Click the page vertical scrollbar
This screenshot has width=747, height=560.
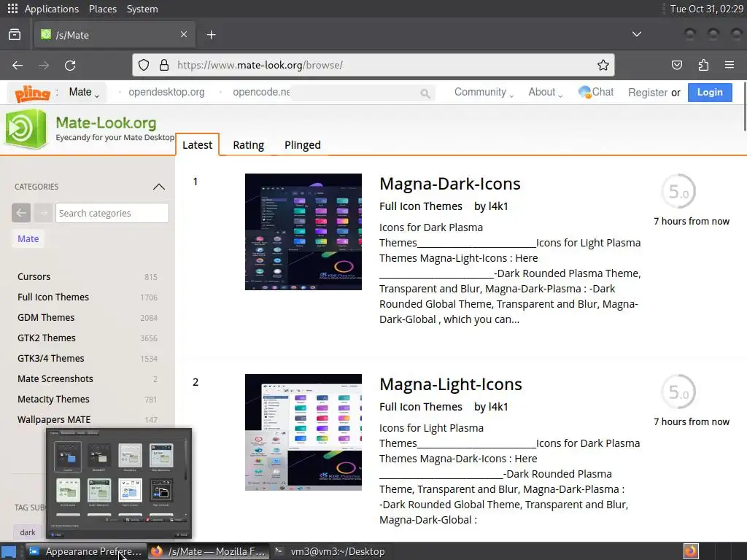[x=744, y=107]
